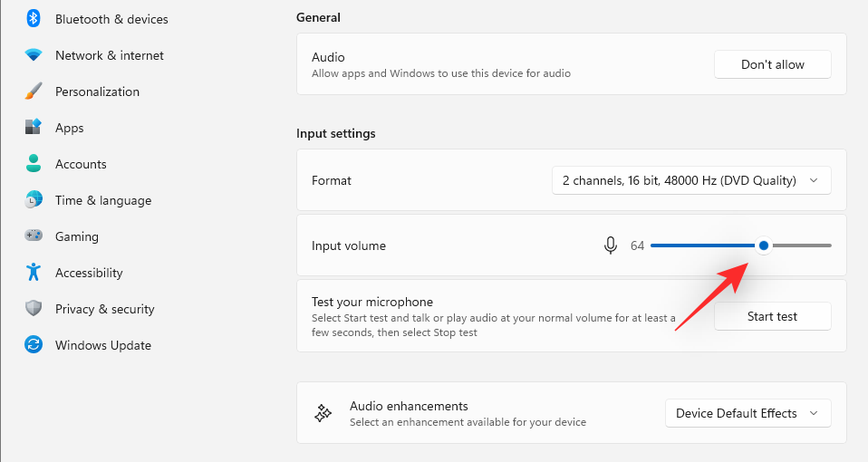This screenshot has width=868, height=462.
Task: Click the Input volume slider handle
Action: click(x=764, y=245)
